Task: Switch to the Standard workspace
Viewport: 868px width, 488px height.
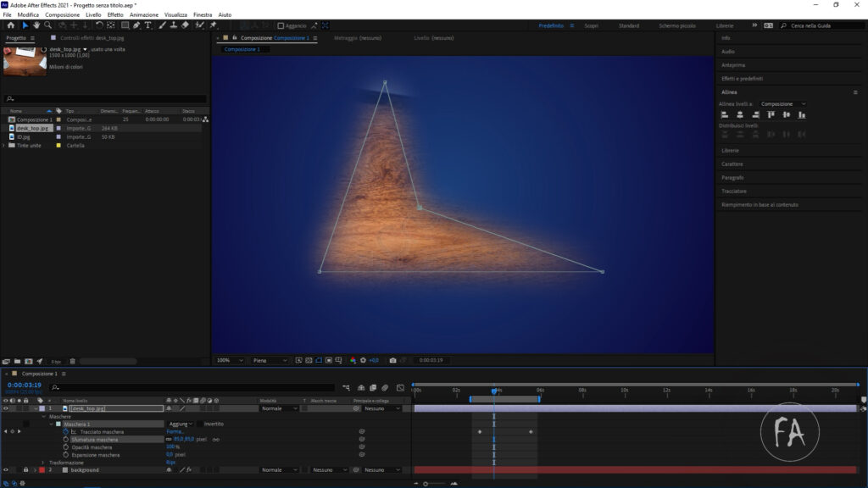Action: pos(627,25)
